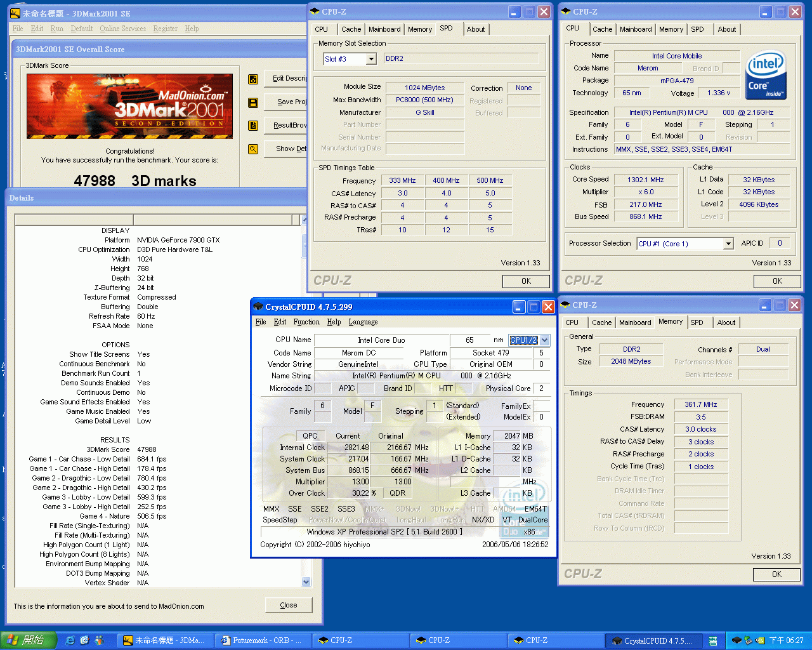Click the QDR button in CrystalCPUID
This screenshot has width=812, height=650.
tap(398, 493)
